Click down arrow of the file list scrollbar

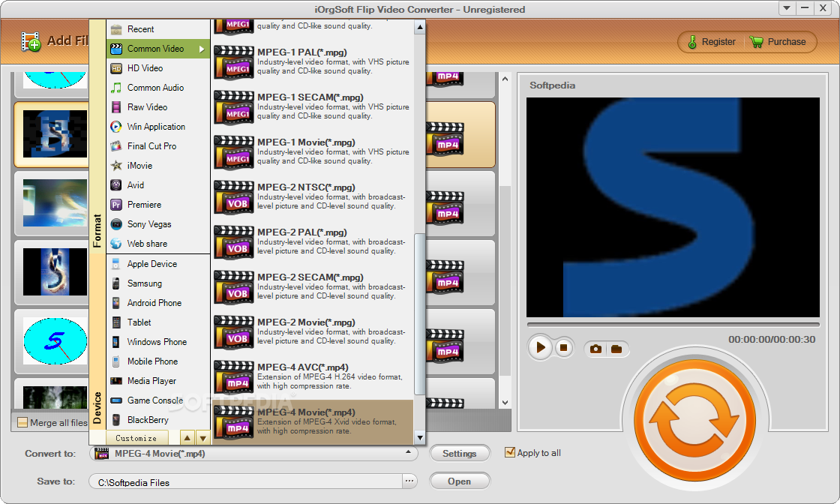pos(505,403)
